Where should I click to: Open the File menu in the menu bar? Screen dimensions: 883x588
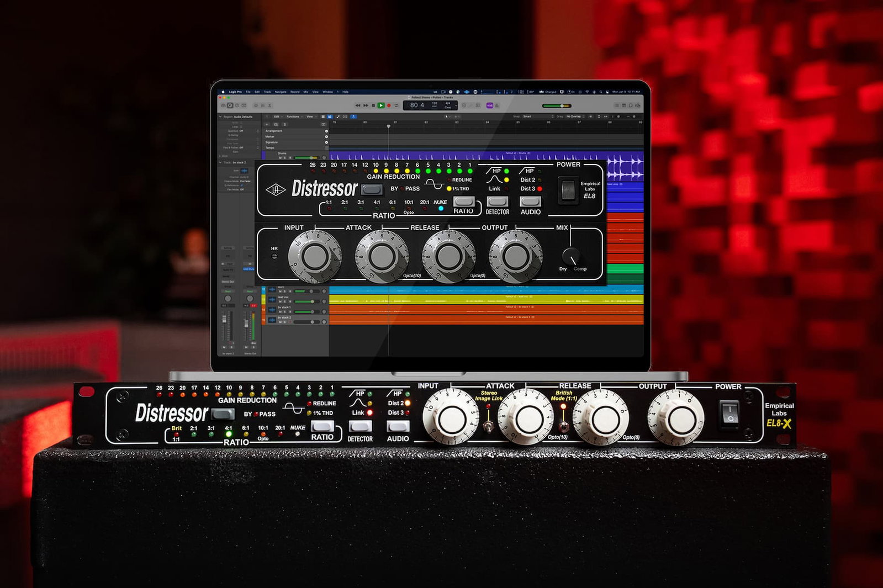248,92
